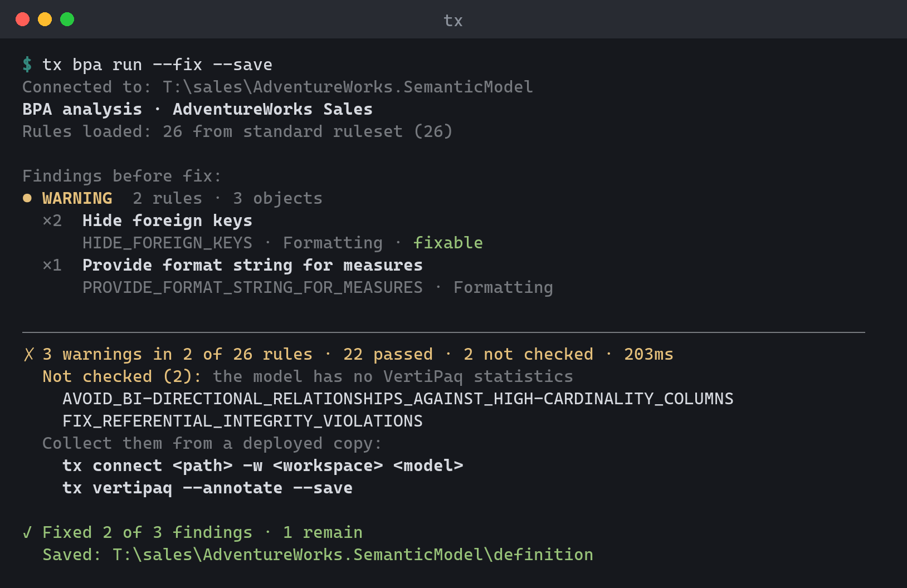This screenshot has width=907, height=588.
Task: Click the AVOID_BI-DIRECTIONAL_RELATIONSHIPS rule line
Action: 398,399
